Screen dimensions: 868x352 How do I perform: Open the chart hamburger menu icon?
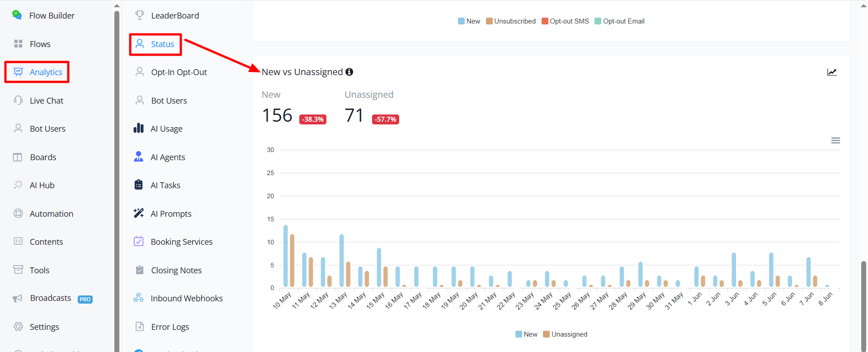(x=835, y=141)
